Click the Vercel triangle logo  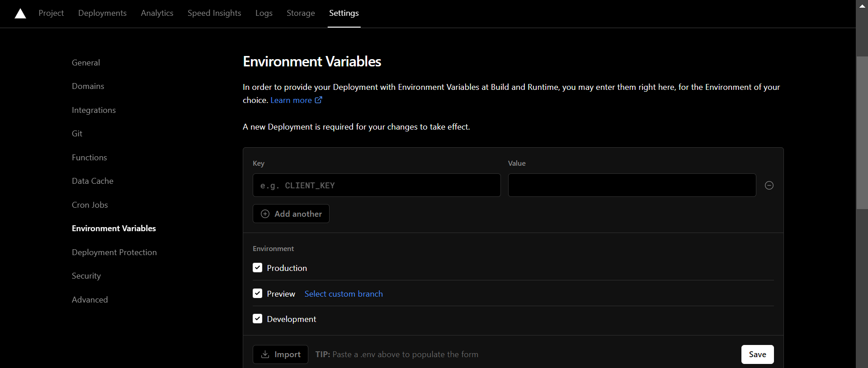(20, 14)
